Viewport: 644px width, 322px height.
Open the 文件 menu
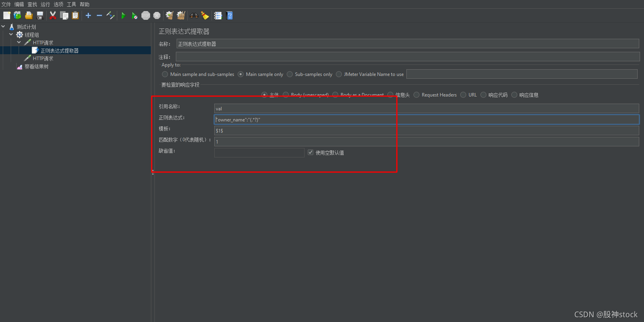6,4
